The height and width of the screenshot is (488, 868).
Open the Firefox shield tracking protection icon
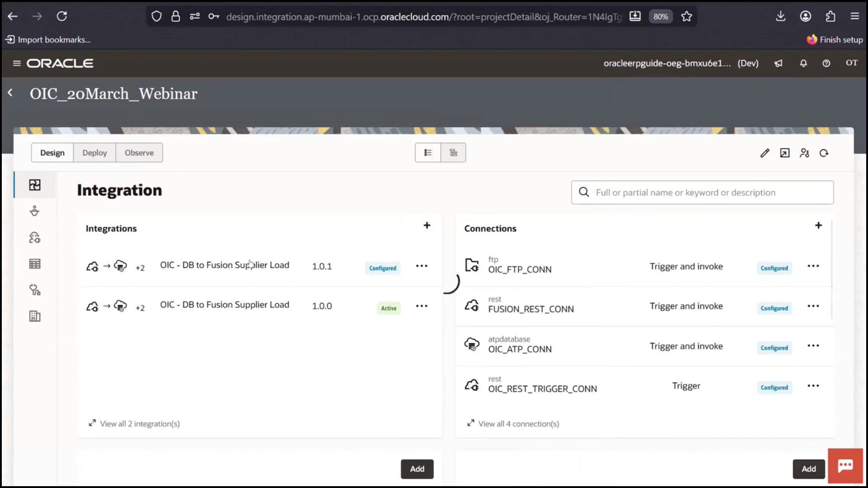[156, 17]
